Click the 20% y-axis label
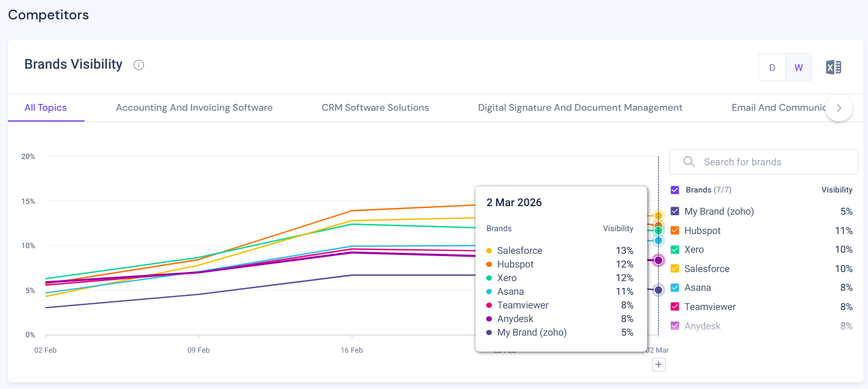868x389 pixels. pyautogui.click(x=28, y=157)
